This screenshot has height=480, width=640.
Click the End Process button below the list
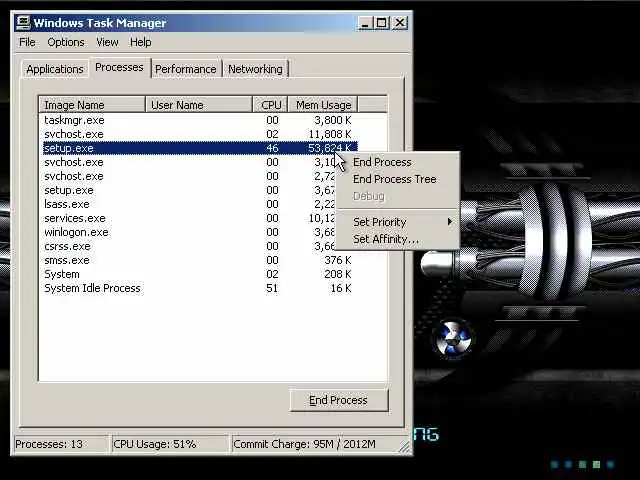(x=339, y=400)
